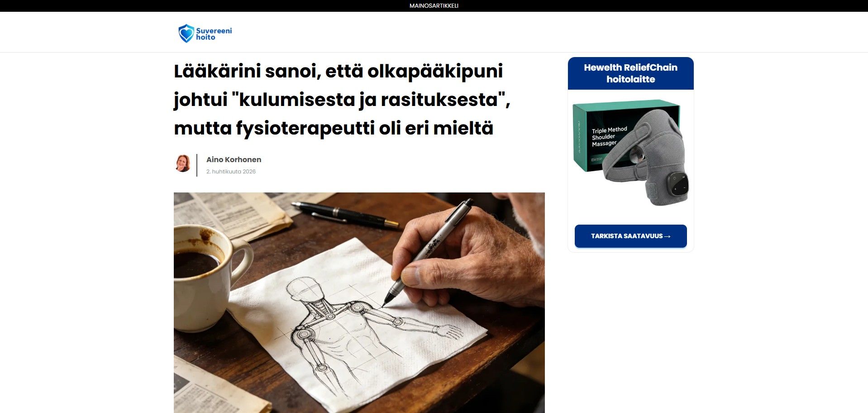The image size is (868, 413).
Task: Open the Hewelth ReliefChain hoitolaite card header
Action: (x=630, y=73)
